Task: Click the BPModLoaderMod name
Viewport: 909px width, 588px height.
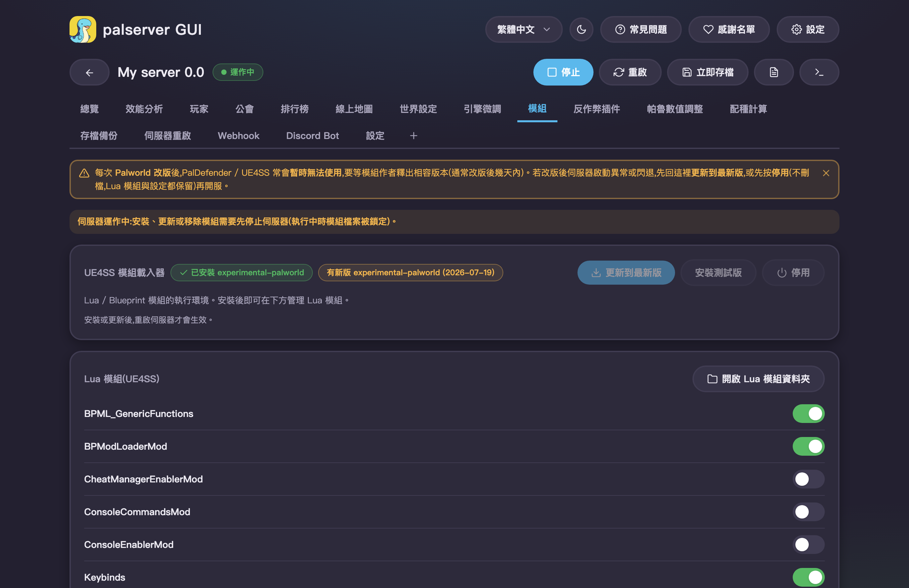Action: 126,446
